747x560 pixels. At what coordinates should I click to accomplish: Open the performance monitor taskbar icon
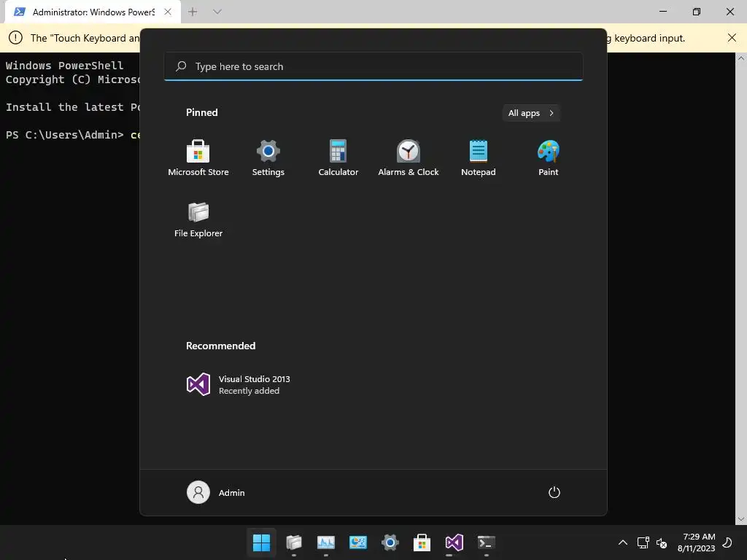click(326, 542)
